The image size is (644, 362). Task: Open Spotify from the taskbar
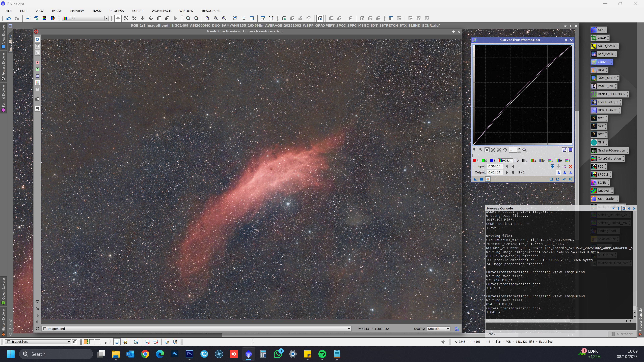click(x=322, y=354)
